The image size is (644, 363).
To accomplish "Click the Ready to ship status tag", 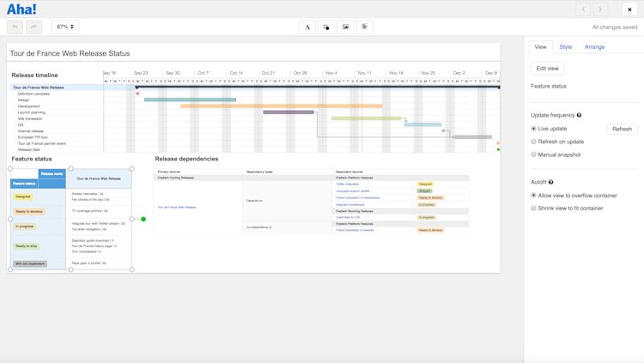I will pos(27,246).
